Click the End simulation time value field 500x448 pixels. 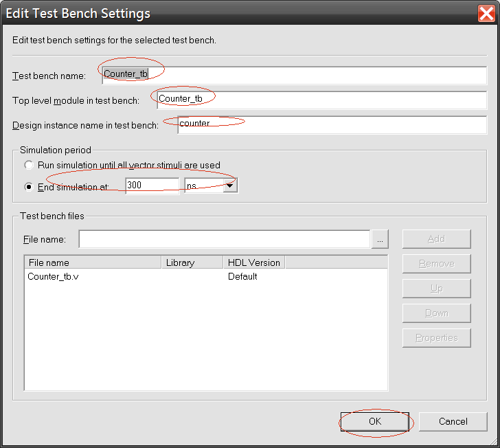(x=152, y=186)
